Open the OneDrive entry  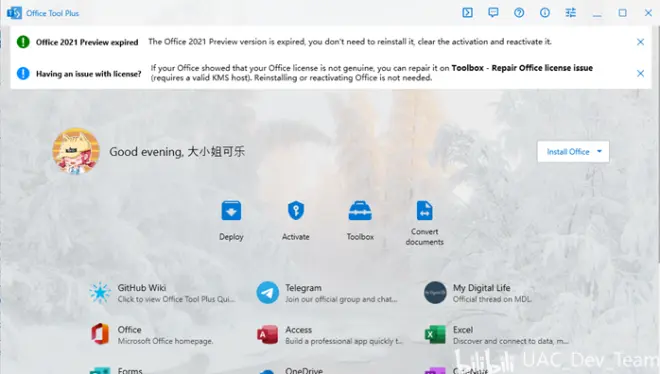(290, 370)
